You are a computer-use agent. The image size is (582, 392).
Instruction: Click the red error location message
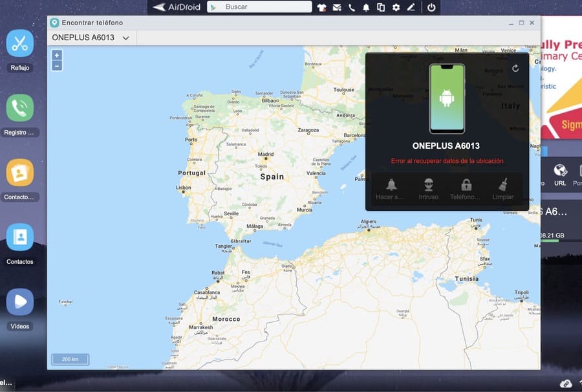click(447, 160)
